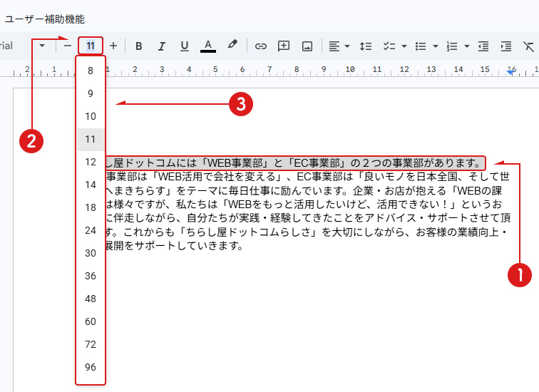This screenshot has height=392, width=539.
Task: Click the line containing 「WEB活用で会社を変える」
Action: click(307, 177)
